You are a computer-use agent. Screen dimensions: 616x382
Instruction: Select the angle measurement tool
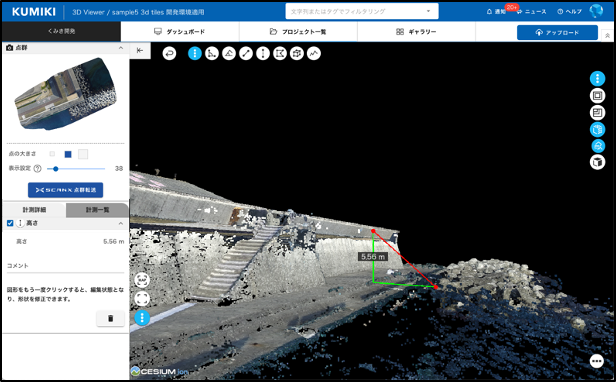coord(229,53)
